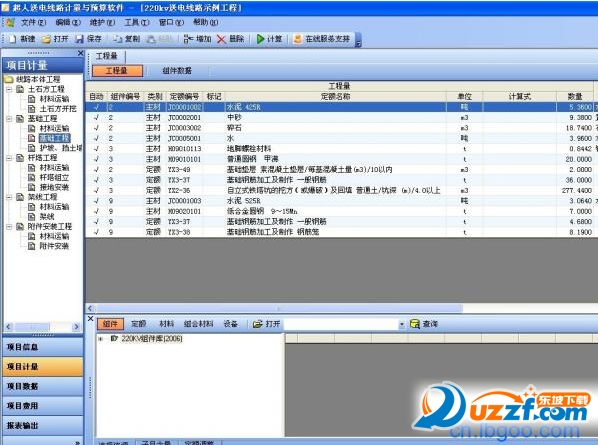Toggle the 自动 checkmark on the 中砂 row
This screenshot has height=445, width=598.
(96, 117)
